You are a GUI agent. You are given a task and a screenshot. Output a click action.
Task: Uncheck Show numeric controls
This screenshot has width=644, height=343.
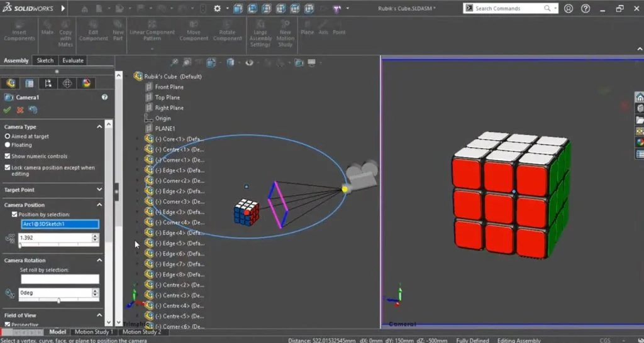(8, 156)
